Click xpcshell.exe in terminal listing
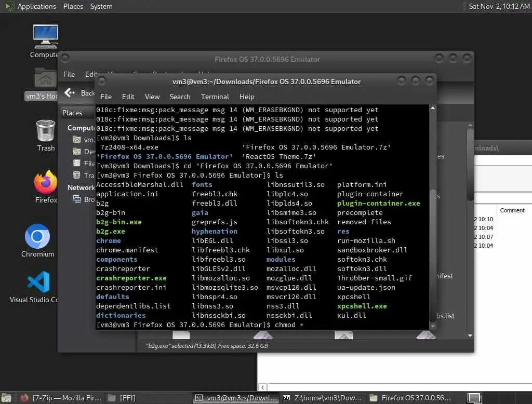Image resolution: width=532 pixels, height=404 pixels. tap(362, 306)
